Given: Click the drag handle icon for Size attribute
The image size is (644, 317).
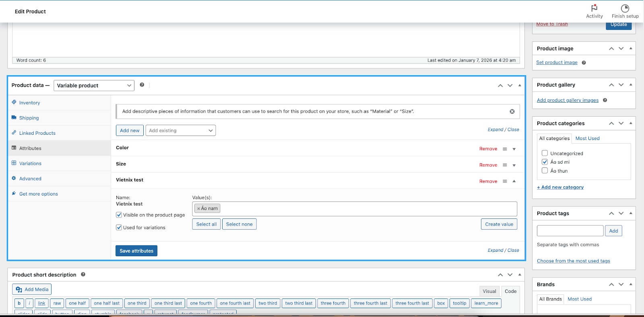Looking at the screenshot, I should point(505,165).
